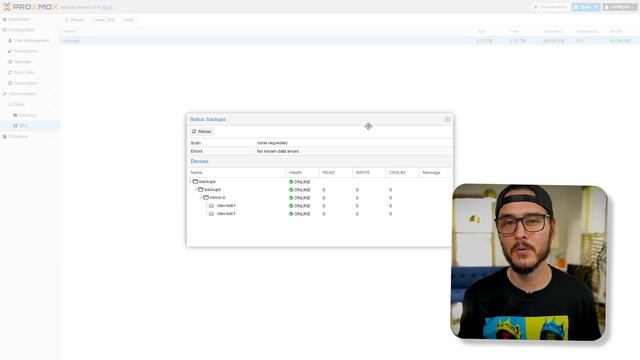This screenshot has width=640, height=360.
Task: Select ZFS under Disks in sidebar
Action: click(x=29, y=126)
